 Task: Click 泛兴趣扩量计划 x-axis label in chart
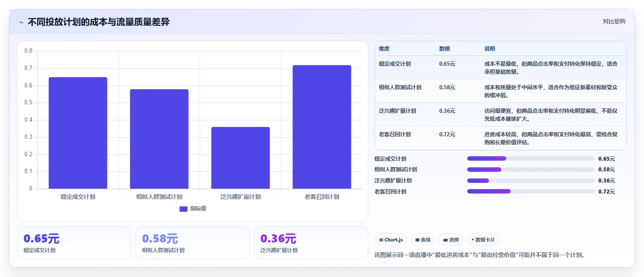(240, 197)
